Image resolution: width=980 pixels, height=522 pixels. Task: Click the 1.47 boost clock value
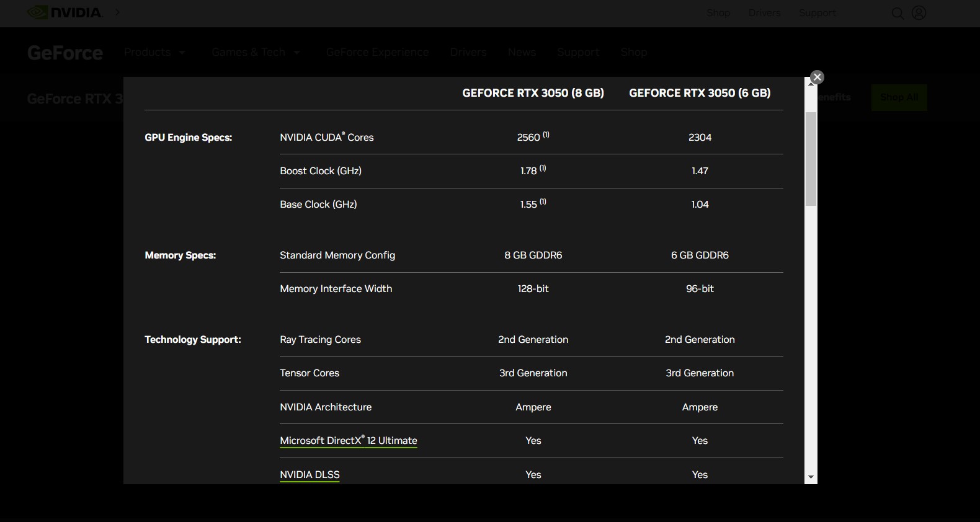click(x=700, y=171)
